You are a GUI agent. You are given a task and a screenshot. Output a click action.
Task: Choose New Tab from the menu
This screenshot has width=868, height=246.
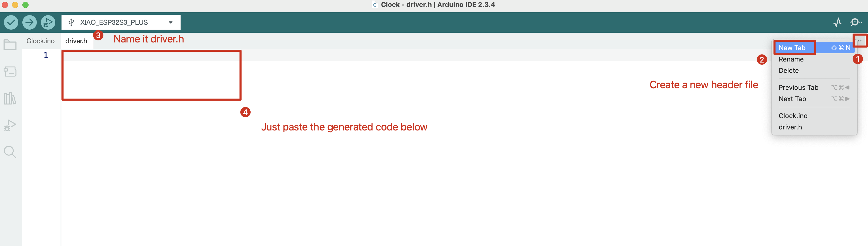tap(792, 48)
